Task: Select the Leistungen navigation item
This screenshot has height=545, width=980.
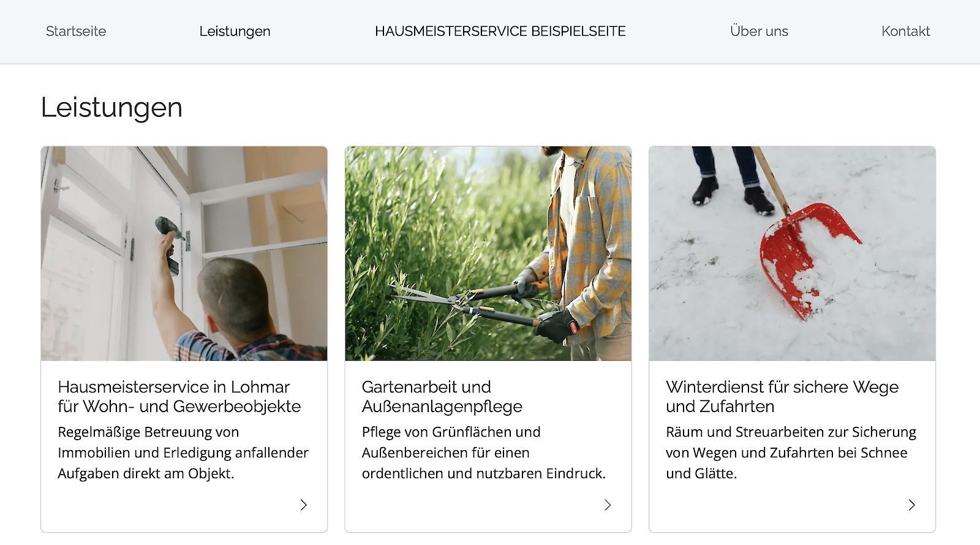Action: click(x=235, y=31)
